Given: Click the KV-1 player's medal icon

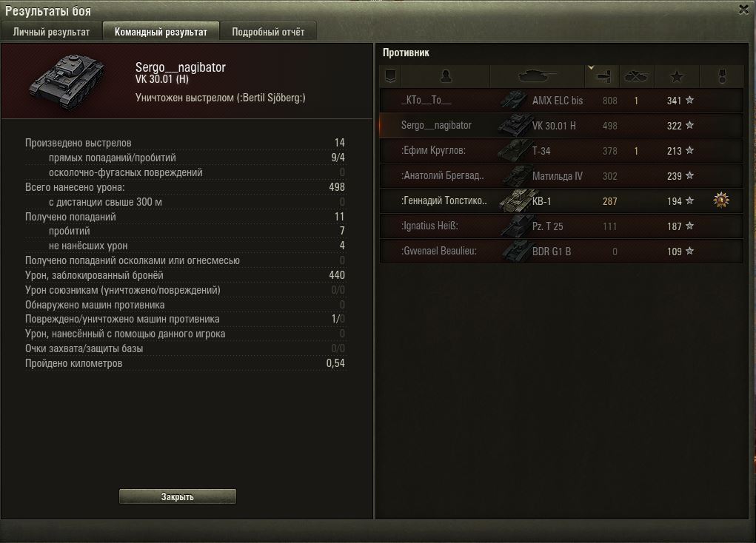Looking at the screenshot, I should point(721,200).
